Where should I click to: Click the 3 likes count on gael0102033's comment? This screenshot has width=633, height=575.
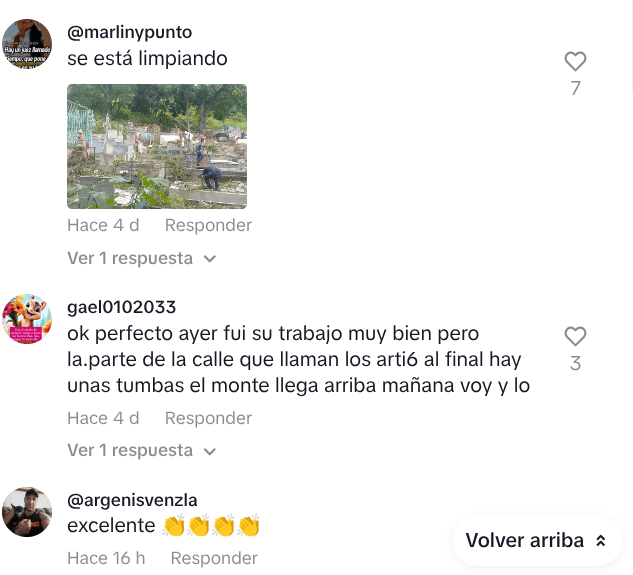pos(575,363)
